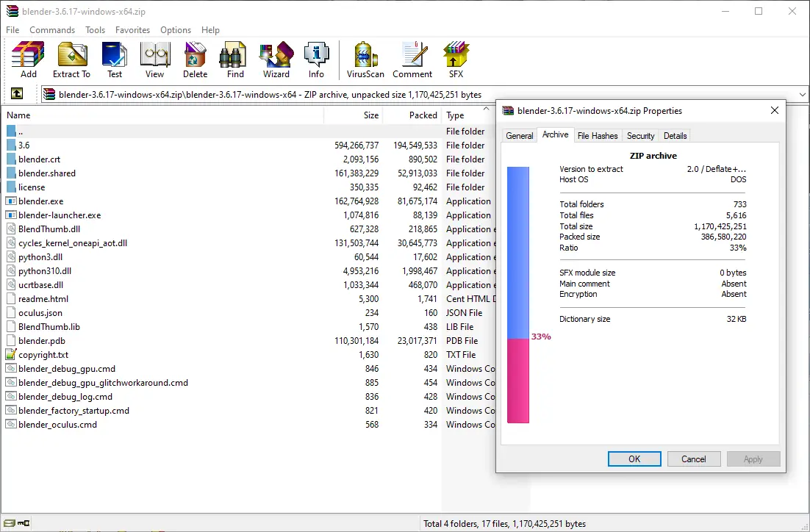Select the BlendThumb.dll file icon

[x=11, y=229]
